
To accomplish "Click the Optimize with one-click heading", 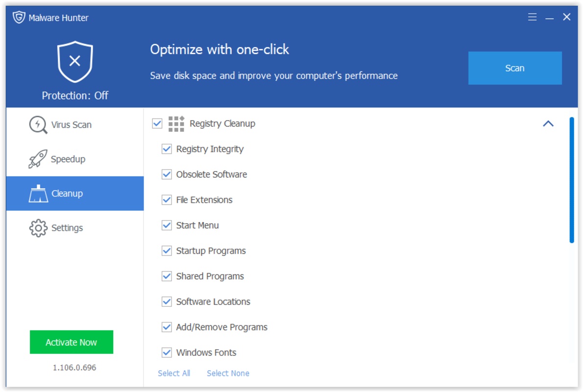I will click(219, 49).
